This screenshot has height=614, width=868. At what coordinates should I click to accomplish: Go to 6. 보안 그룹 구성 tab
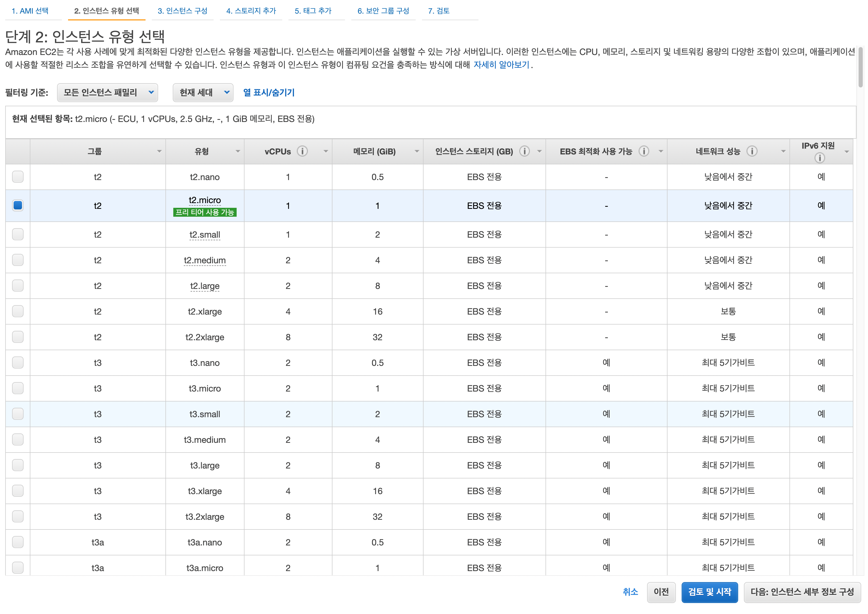pyautogui.click(x=383, y=11)
